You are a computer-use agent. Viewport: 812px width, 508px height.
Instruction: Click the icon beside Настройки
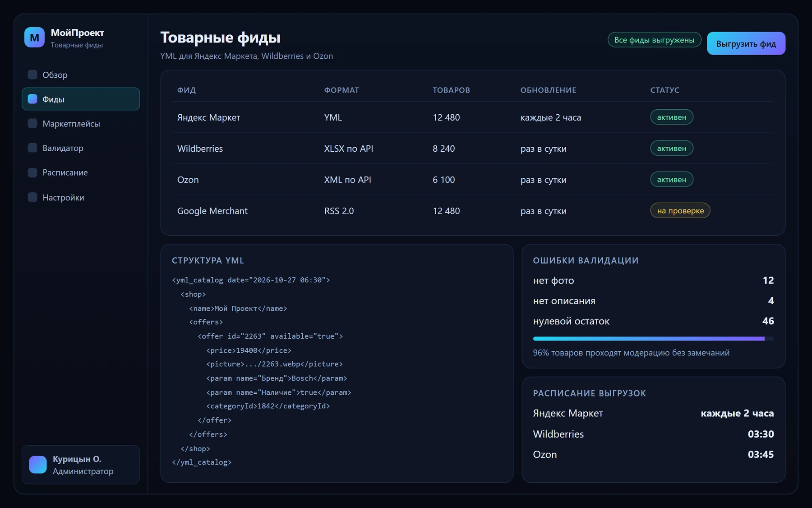click(x=32, y=197)
